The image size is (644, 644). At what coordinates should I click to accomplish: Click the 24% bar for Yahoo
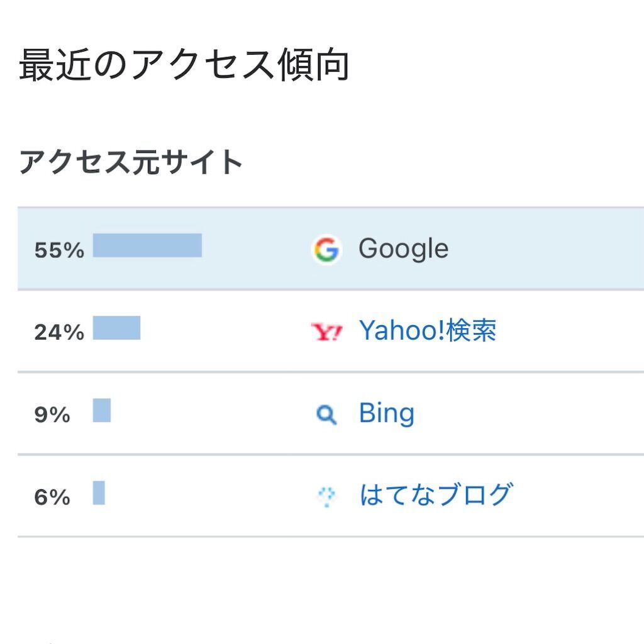click(x=116, y=328)
